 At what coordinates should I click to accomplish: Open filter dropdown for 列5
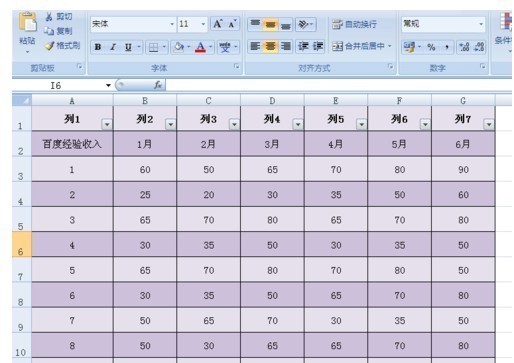362,125
